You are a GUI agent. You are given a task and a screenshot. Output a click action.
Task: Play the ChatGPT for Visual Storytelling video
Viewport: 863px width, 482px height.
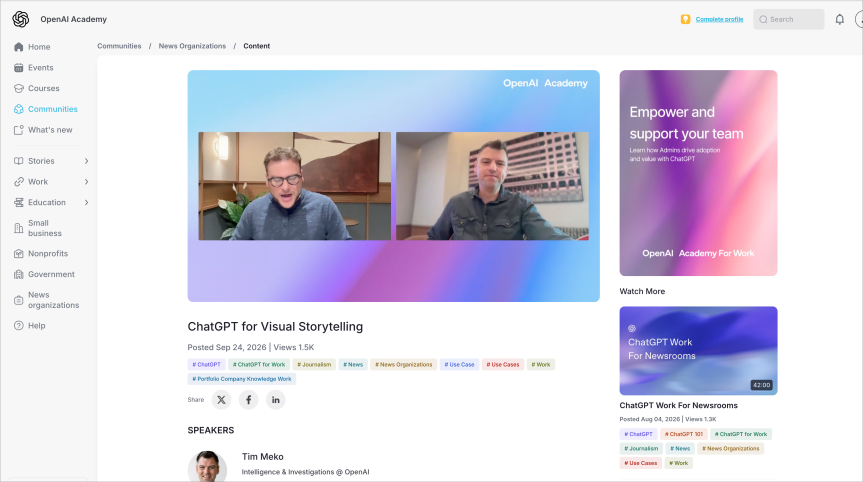(394, 186)
